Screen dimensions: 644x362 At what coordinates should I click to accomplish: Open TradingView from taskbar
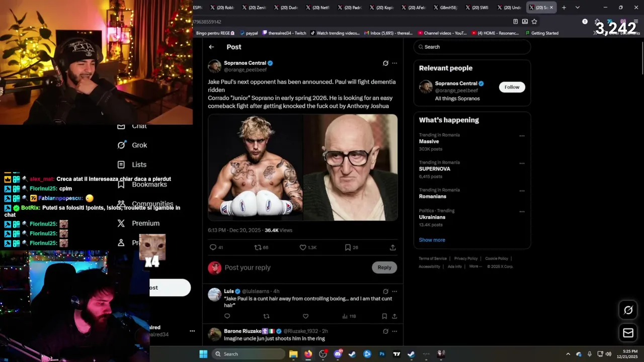[396, 354]
